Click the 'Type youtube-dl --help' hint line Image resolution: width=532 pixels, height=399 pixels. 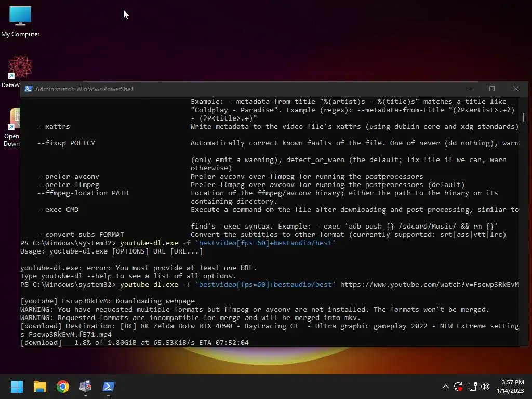(128, 276)
